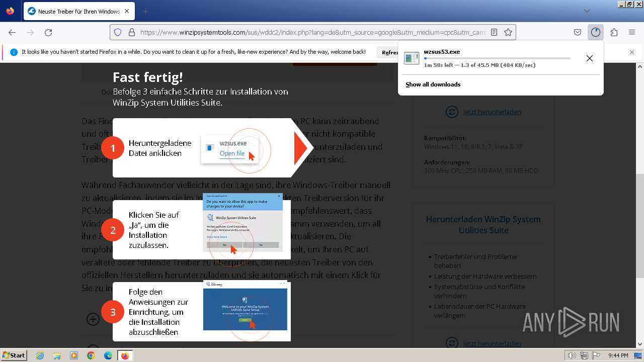
Task: Toggle reader view in address bar
Action: click(x=494, y=32)
